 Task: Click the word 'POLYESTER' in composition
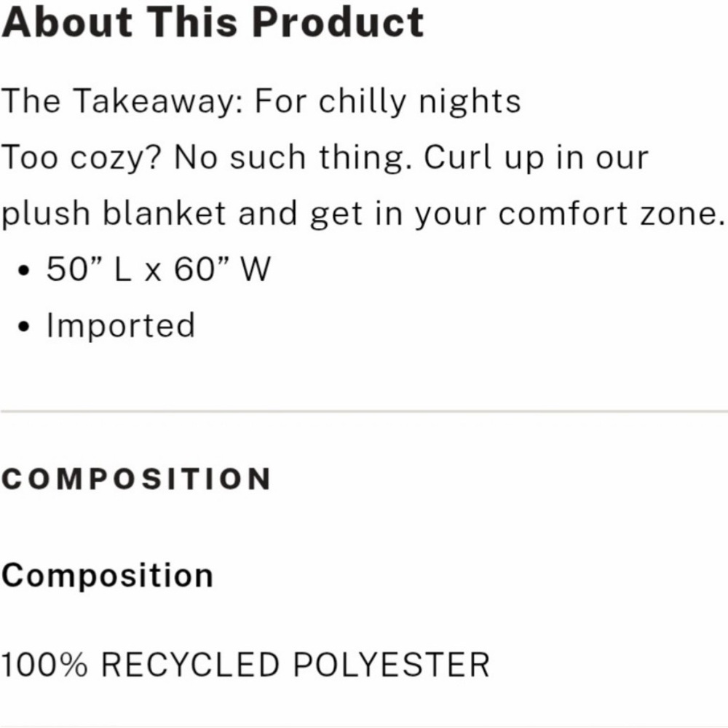(x=391, y=665)
